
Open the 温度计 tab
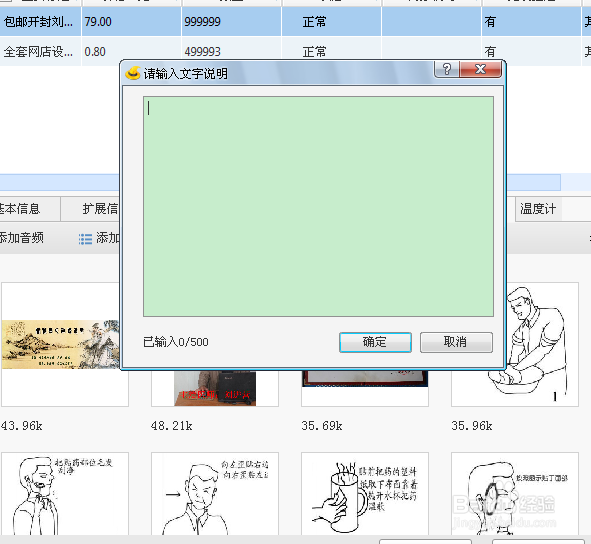click(538, 208)
